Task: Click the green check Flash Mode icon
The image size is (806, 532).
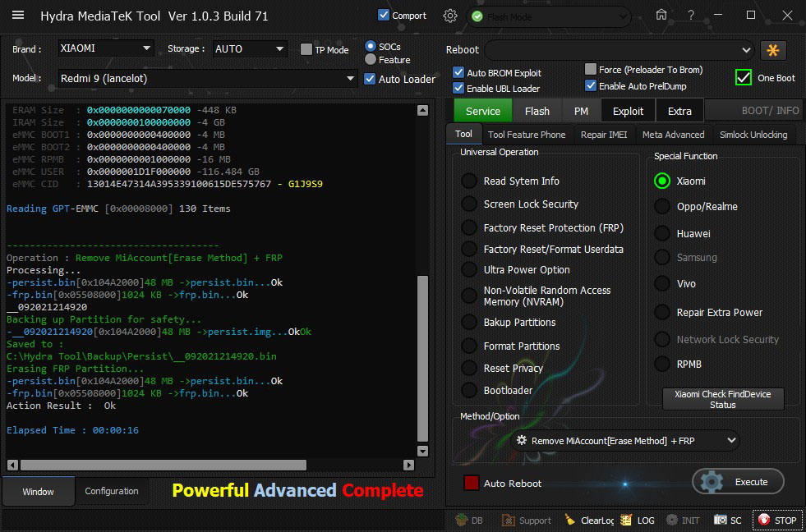Action: [477, 17]
